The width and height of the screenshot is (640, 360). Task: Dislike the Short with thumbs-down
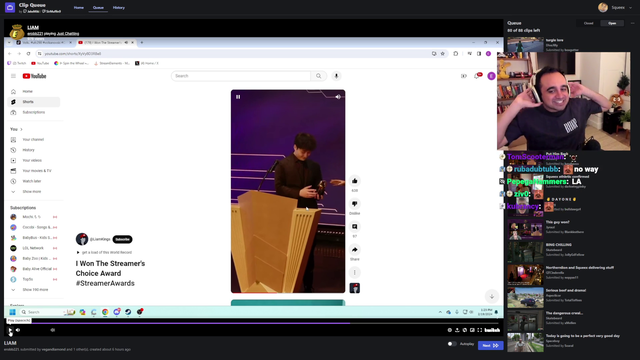(354, 204)
